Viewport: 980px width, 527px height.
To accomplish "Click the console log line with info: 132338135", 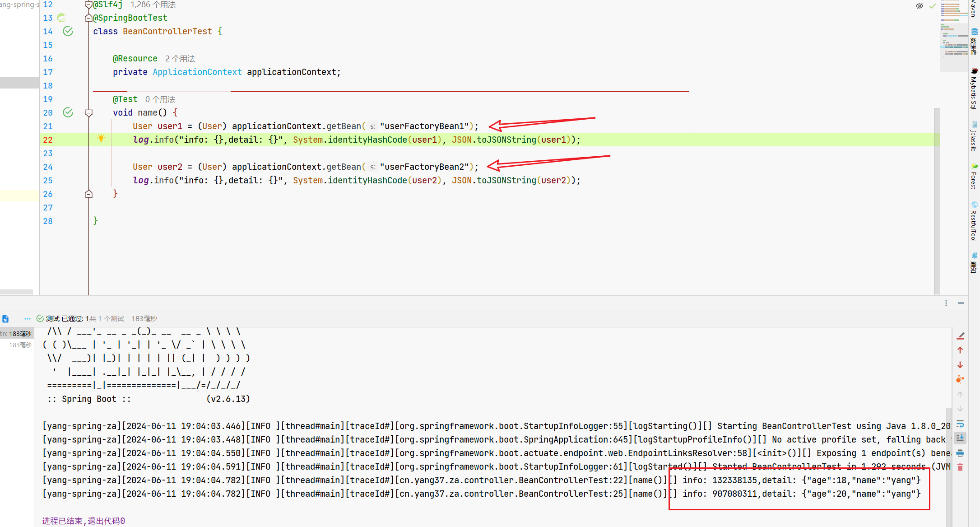I will tap(481, 480).
